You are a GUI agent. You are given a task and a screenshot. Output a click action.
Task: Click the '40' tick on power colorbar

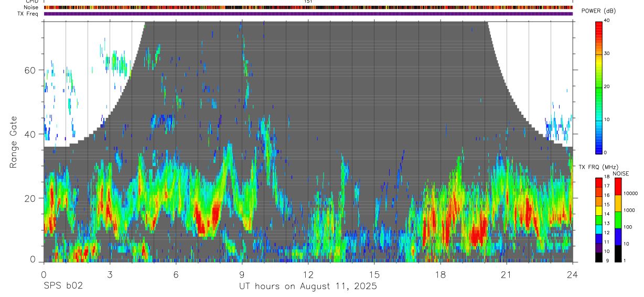607,20
